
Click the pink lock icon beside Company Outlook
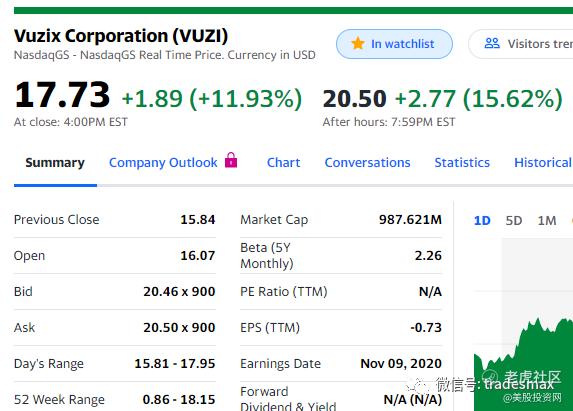(231, 160)
